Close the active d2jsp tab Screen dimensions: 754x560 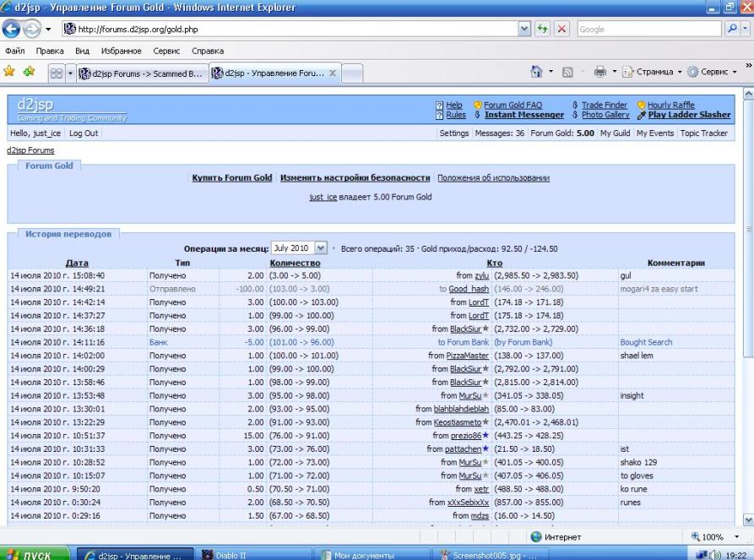[x=331, y=73]
